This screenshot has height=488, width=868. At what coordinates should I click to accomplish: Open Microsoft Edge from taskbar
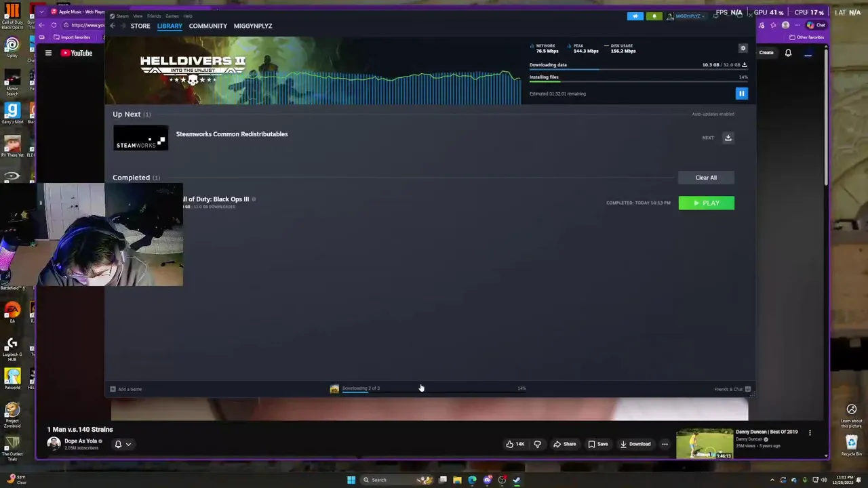(x=472, y=480)
